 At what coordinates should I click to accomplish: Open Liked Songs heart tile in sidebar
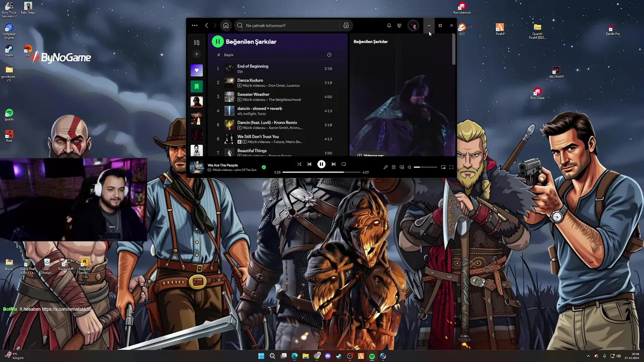(197, 70)
